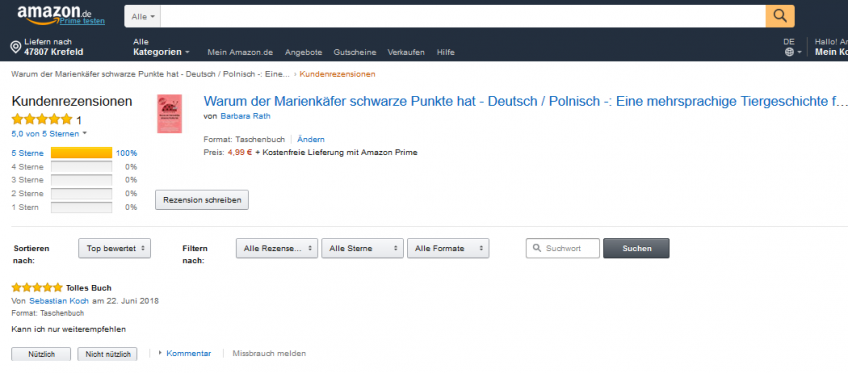Open the Alle Rezense... filter dropdown
Viewport: 848px width, 373px height.
(x=276, y=248)
